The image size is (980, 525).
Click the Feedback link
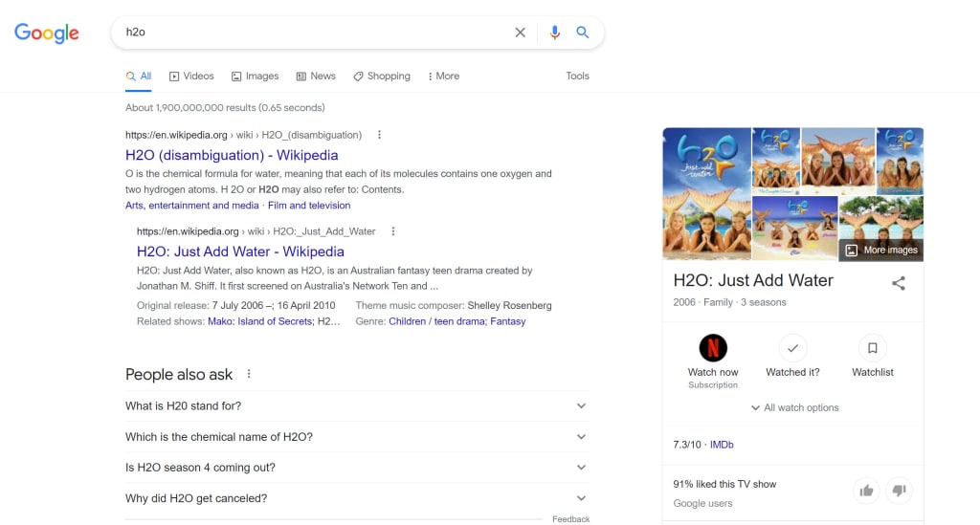[570, 519]
